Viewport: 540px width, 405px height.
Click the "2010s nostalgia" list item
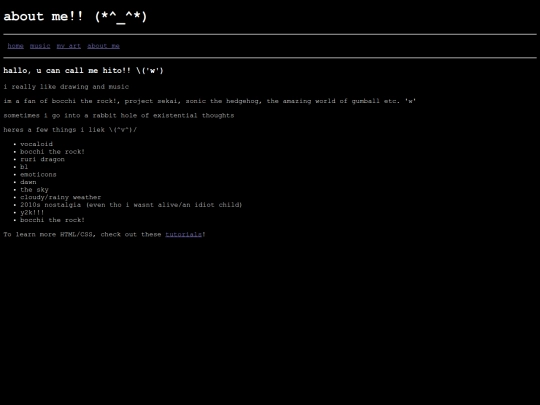[131, 205]
